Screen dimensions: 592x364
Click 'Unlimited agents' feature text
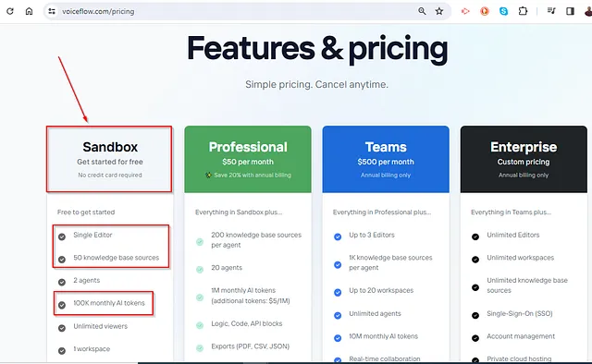(x=375, y=313)
